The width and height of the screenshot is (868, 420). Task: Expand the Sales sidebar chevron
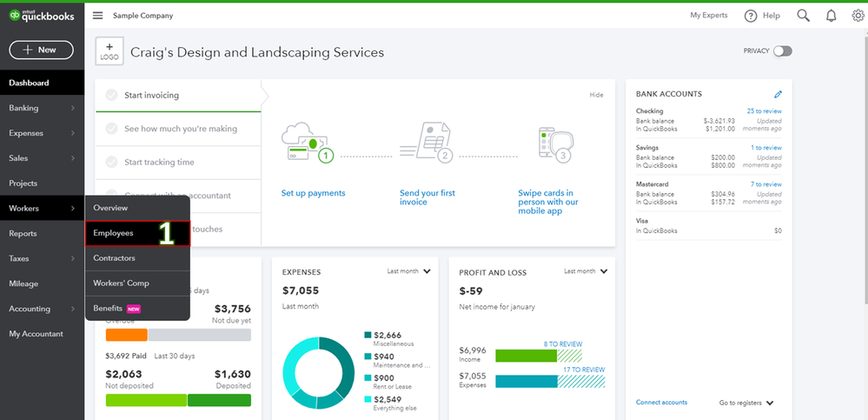pyautogui.click(x=72, y=158)
